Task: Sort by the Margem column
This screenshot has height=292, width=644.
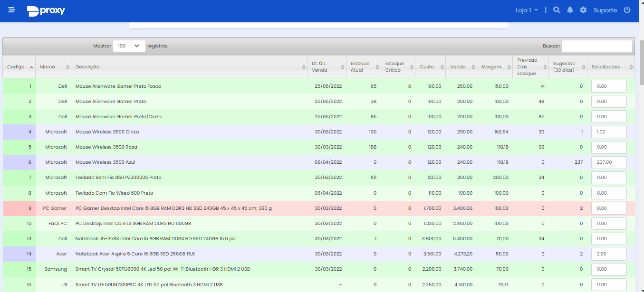Action: coord(495,67)
